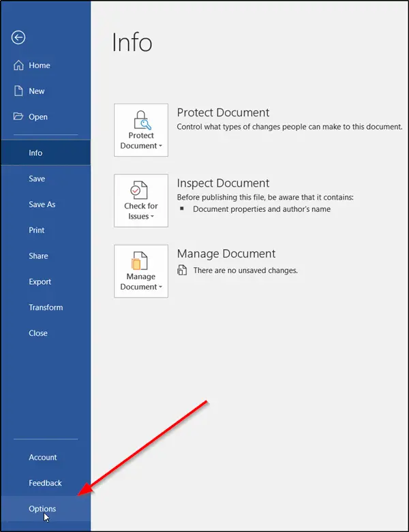Click 'There are no unsaved changes.' text
Viewport: 409px width, 532px height.
click(245, 270)
